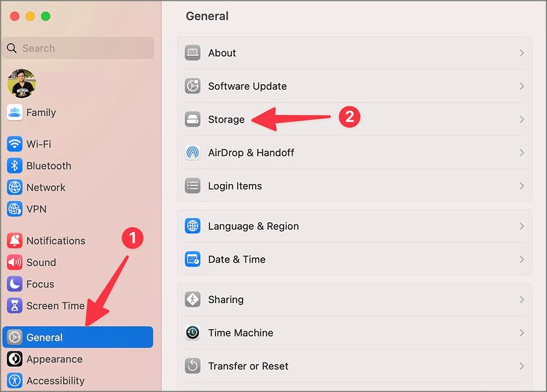
Task: Open Sound settings speaker icon
Action: pos(15,262)
